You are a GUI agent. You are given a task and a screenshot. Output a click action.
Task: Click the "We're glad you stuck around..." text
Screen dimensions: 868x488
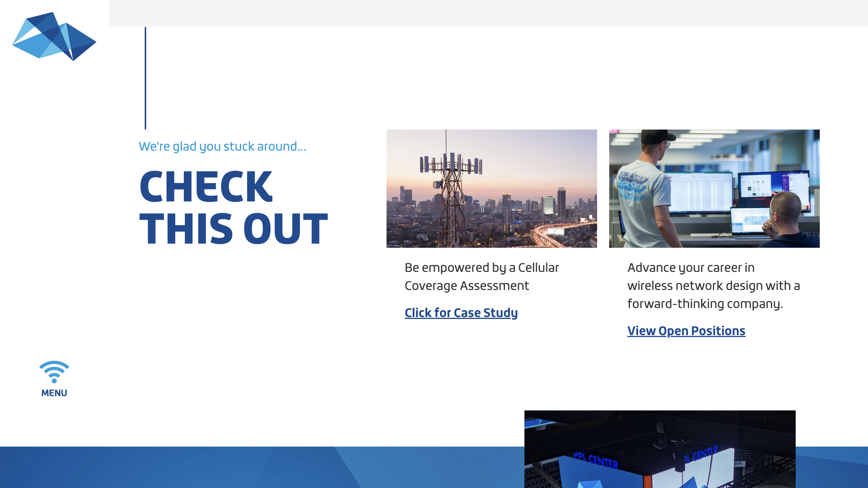(x=222, y=146)
